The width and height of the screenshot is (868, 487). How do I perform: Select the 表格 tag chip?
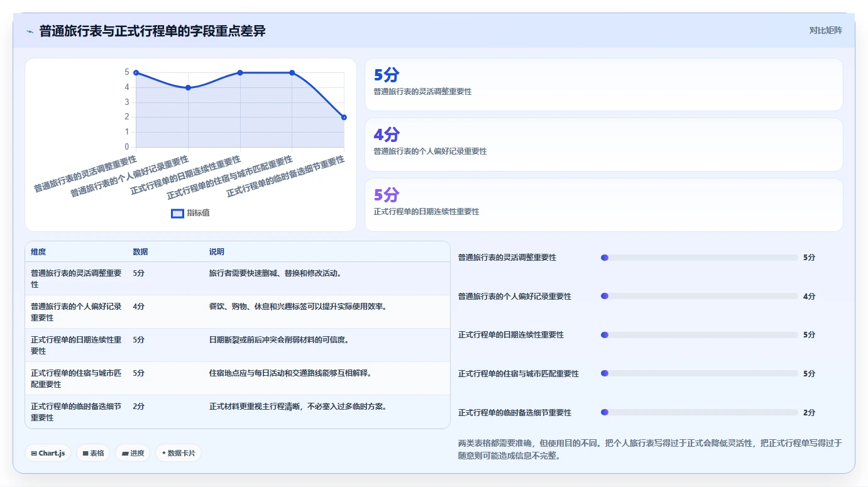tap(93, 453)
